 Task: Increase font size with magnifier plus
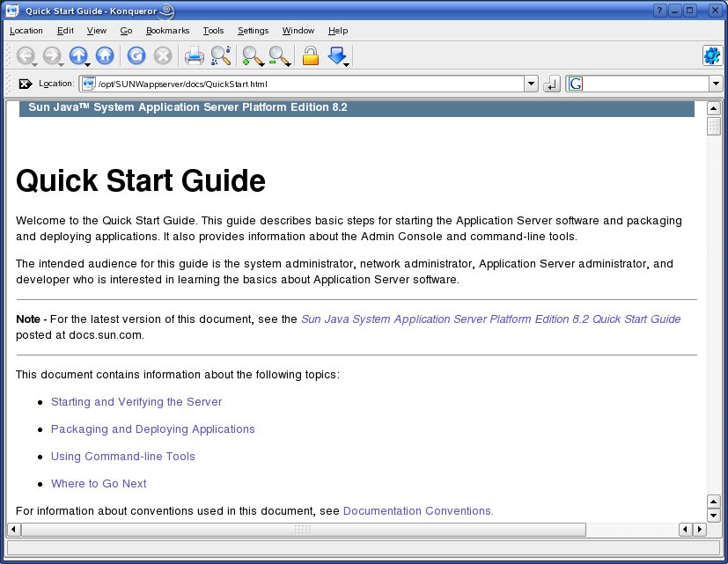253,55
